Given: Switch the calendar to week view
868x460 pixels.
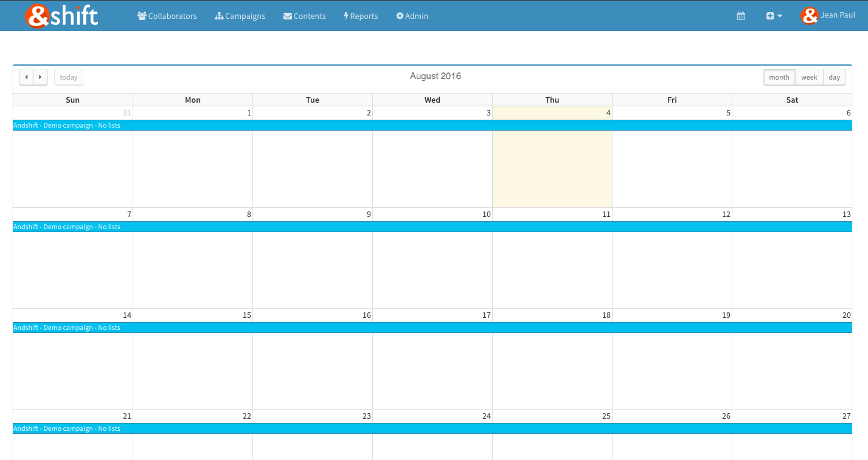Looking at the screenshot, I should click(x=809, y=77).
